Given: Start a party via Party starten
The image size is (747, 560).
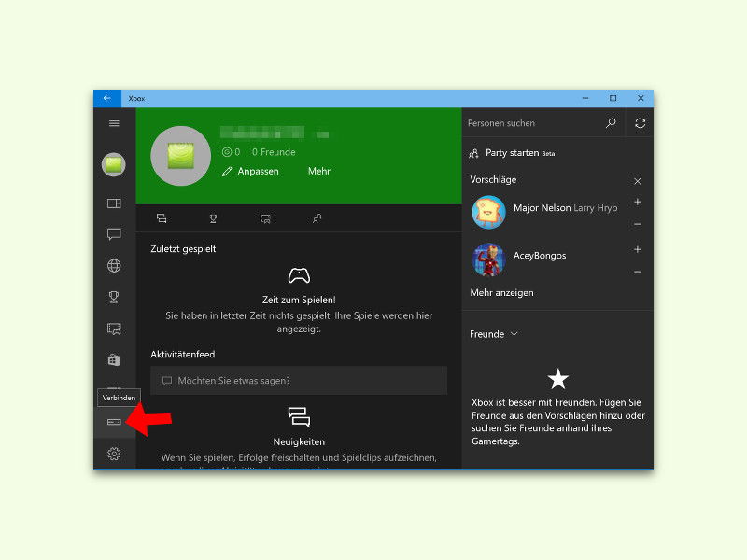Looking at the screenshot, I should point(512,153).
